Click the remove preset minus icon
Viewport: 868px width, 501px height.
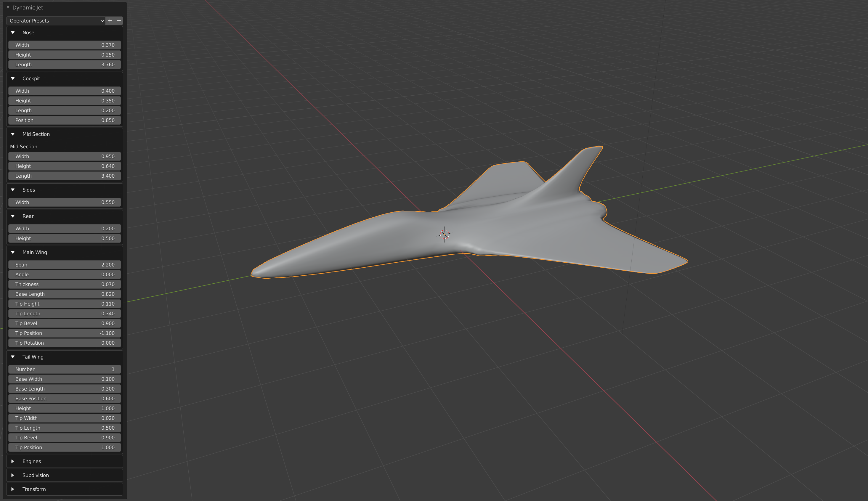click(119, 21)
